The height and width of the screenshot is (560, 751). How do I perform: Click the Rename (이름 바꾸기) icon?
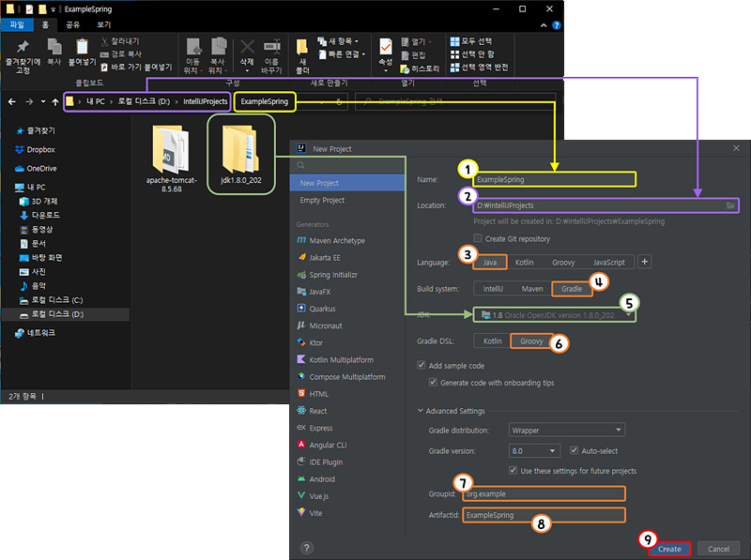point(271,47)
